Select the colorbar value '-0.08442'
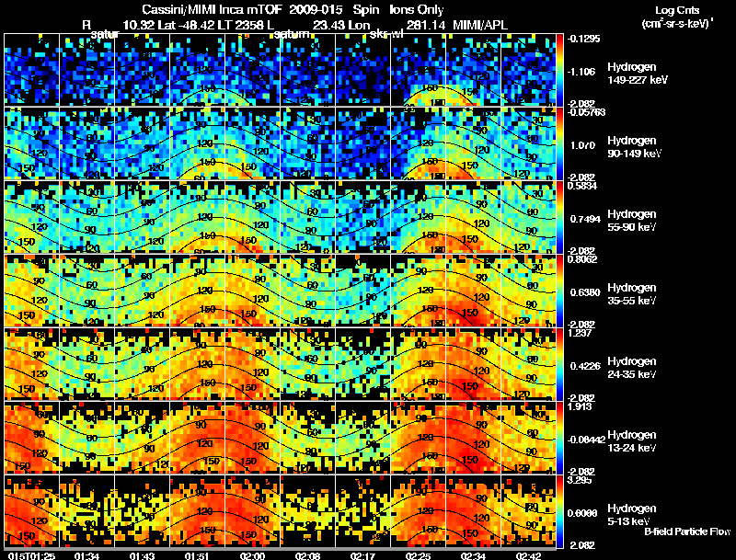This screenshot has height=560, width=736. point(586,440)
